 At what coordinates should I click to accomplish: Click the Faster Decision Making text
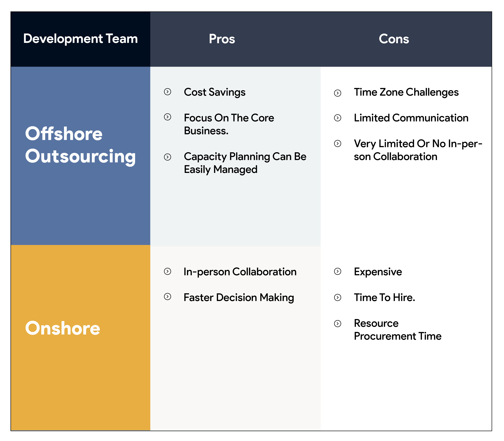(239, 298)
